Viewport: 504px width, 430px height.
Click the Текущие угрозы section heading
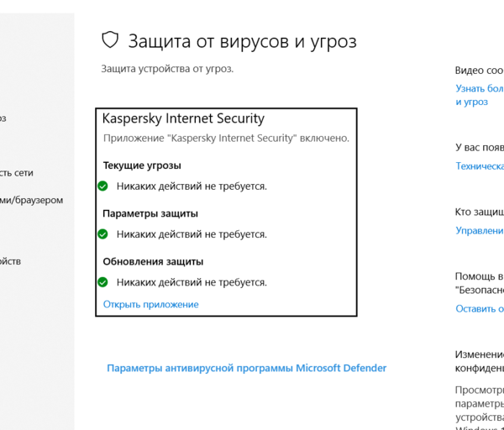click(x=141, y=165)
